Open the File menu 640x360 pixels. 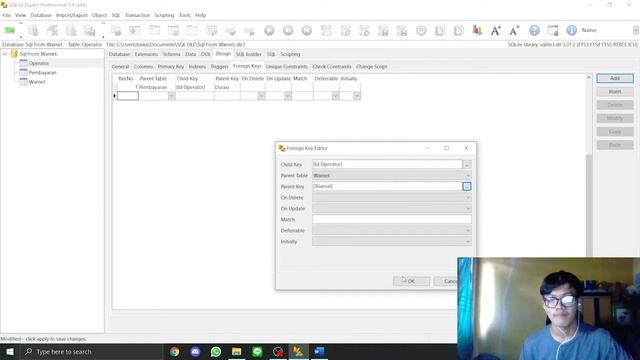(x=7, y=15)
